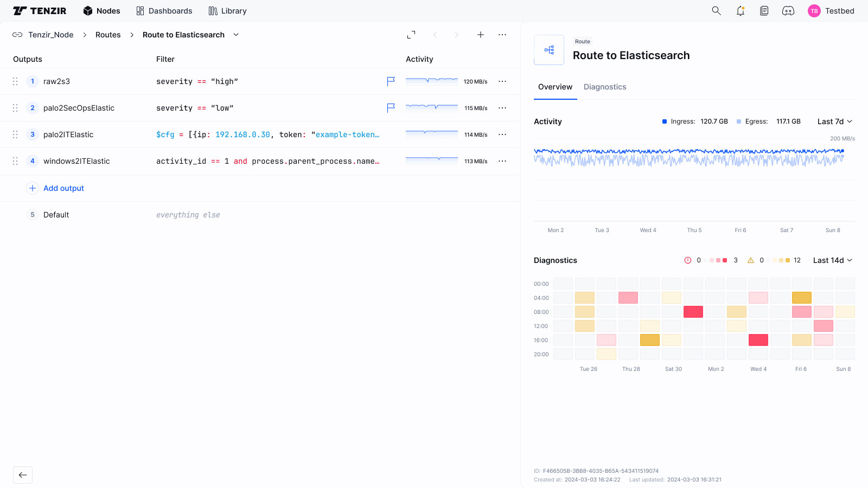Click the plus icon in route header

481,35
